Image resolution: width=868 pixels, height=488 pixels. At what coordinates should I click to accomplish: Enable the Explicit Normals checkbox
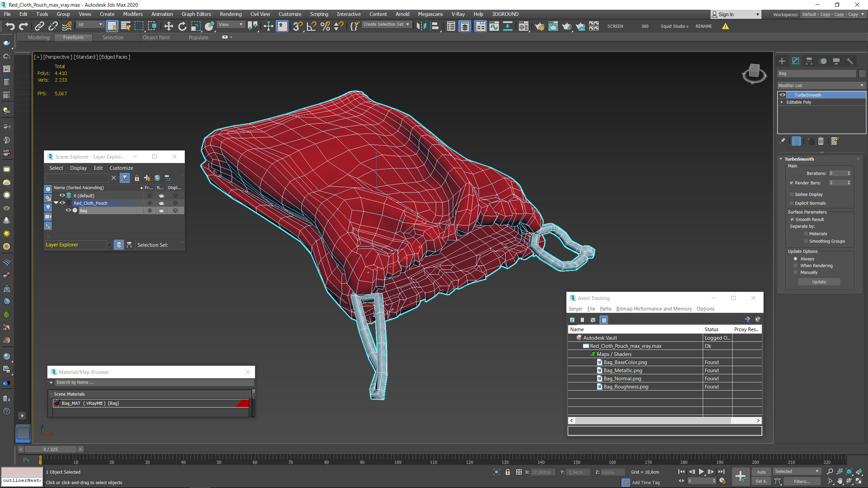[x=792, y=203]
